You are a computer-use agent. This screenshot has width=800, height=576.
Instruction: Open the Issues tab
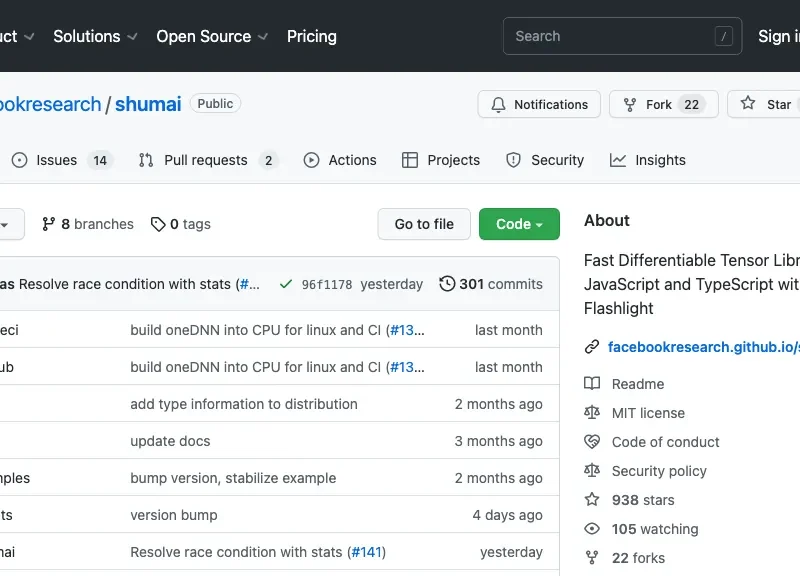61,160
